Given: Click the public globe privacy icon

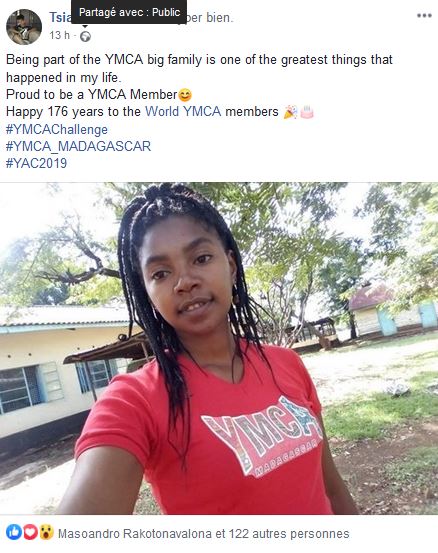Looking at the screenshot, I should pos(85,36).
